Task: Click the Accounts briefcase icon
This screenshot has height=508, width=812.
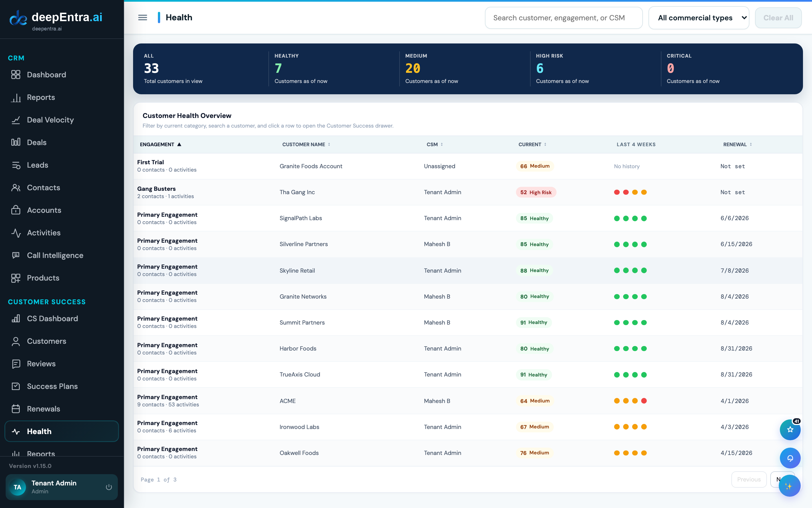Action: [16, 210]
